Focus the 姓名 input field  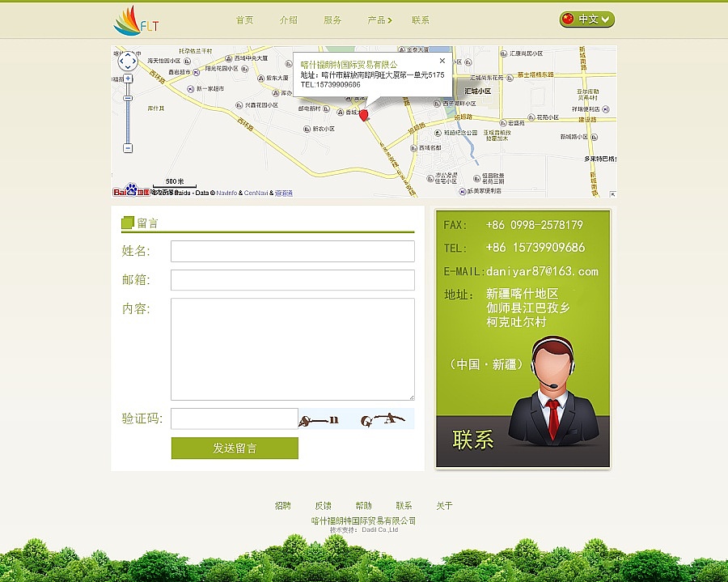coord(293,251)
